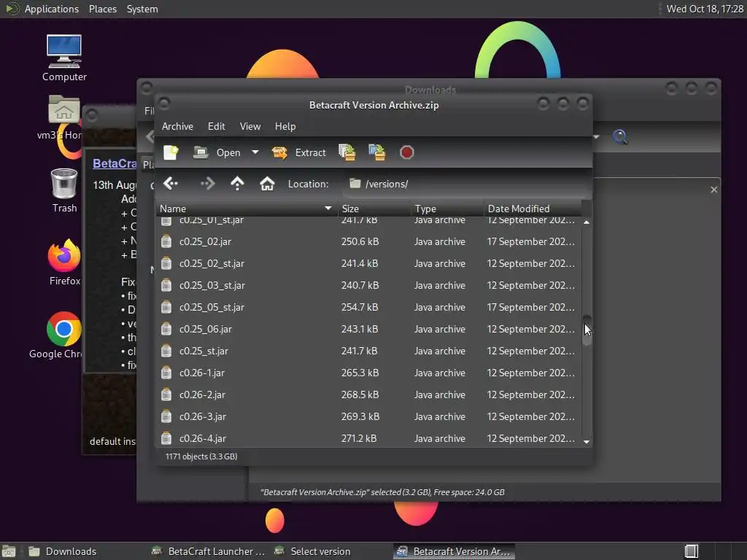The image size is (747, 560).
Task: Select file c0.25_06.jar
Action: 368,329
